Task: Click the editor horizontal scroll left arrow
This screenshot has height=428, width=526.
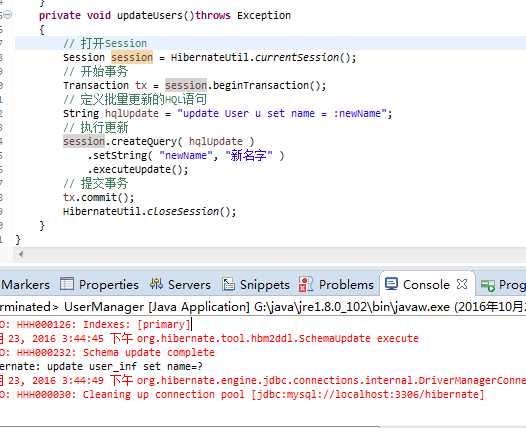Action: [21, 254]
